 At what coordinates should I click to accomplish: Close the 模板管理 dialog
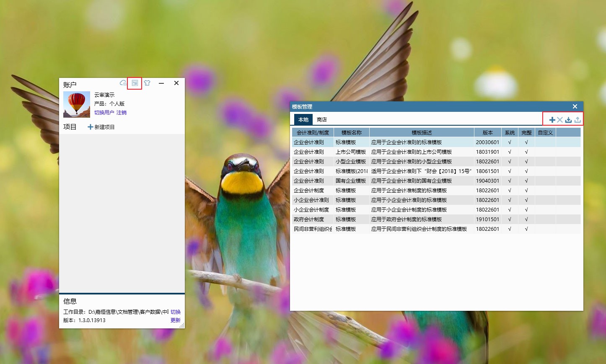pyautogui.click(x=575, y=106)
